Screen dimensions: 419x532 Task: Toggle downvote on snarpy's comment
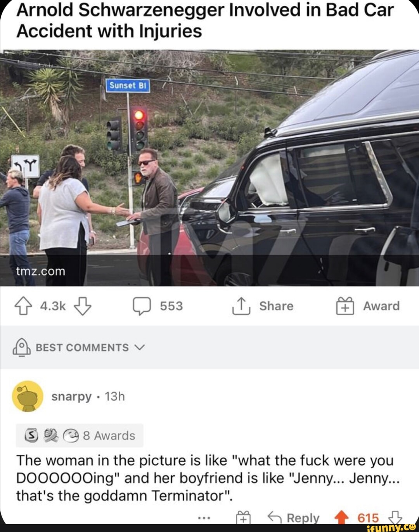(395, 517)
